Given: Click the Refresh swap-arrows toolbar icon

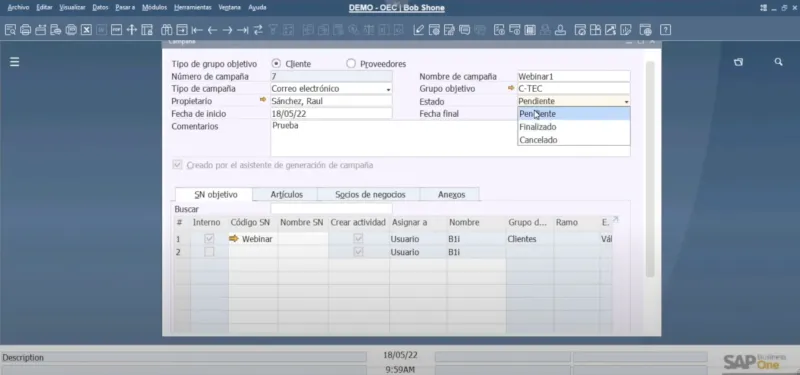Looking at the screenshot, I should pyautogui.click(x=258, y=30).
